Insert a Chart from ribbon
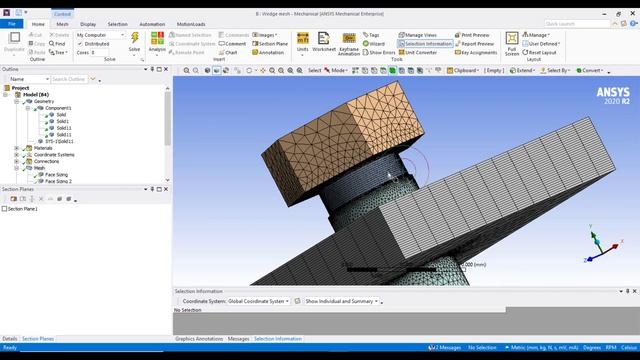The height and width of the screenshot is (360, 640). coord(228,53)
